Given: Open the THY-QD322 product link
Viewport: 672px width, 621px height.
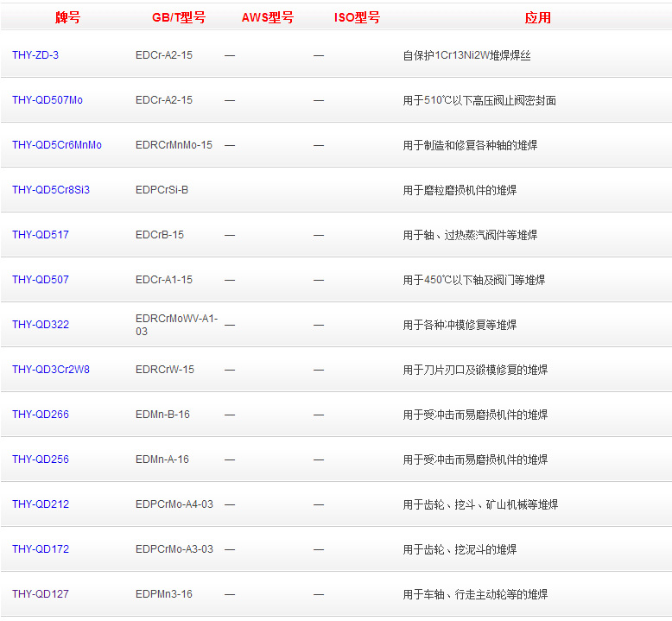Looking at the screenshot, I should click(41, 325).
